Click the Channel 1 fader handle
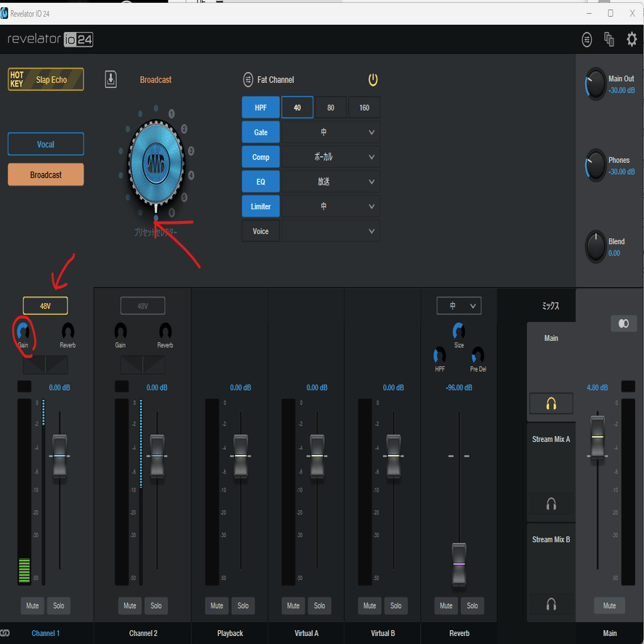Screen dimensions: 644x644 point(60,456)
